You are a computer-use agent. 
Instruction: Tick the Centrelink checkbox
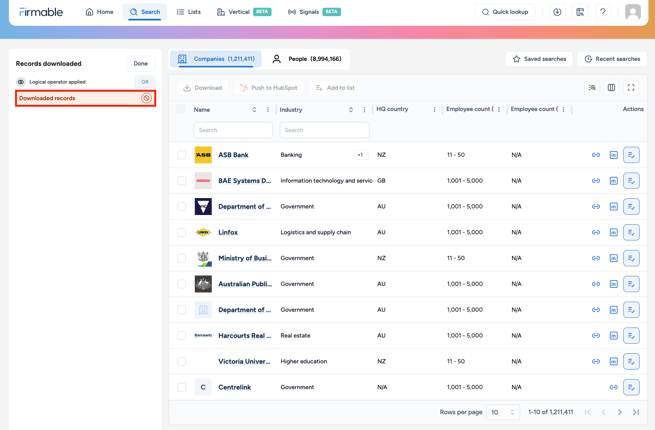[x=181, y=387]
